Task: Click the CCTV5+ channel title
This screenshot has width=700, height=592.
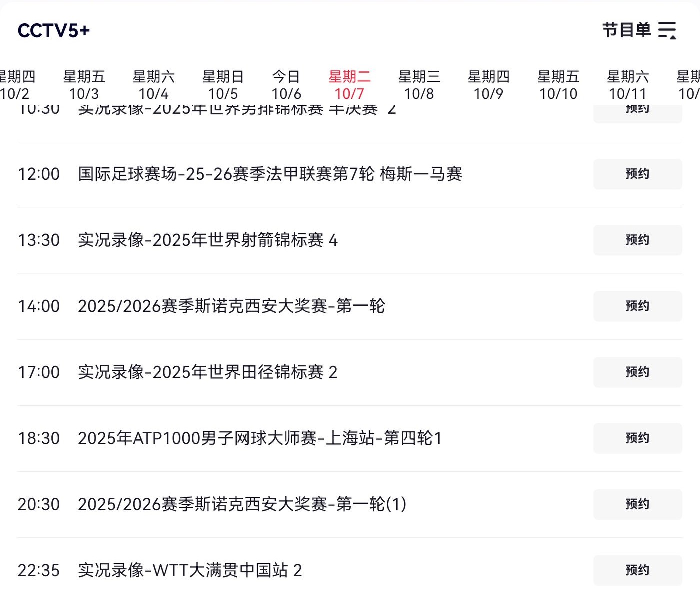Action: tap(54, 31)
